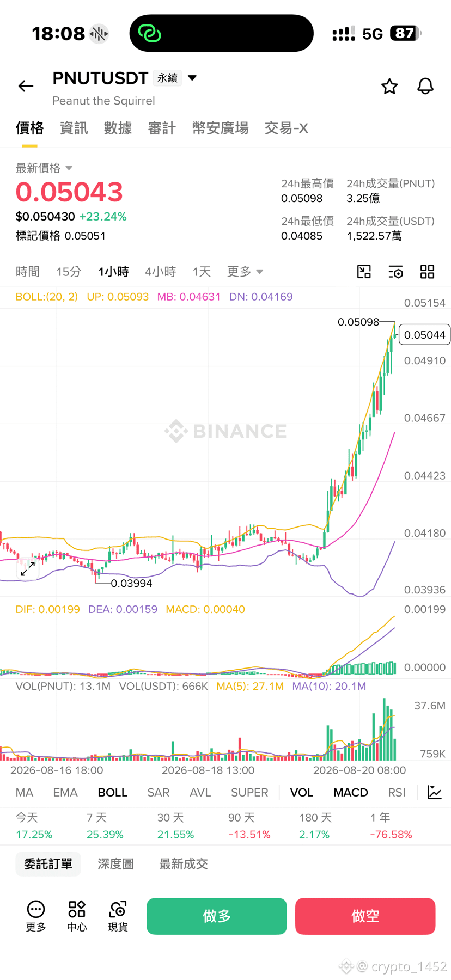Image resolution: width=451 pixels, height=980 pixels.
Task: Expand the PNUTUSDT pair selector arrow
Action: (192, 78)
